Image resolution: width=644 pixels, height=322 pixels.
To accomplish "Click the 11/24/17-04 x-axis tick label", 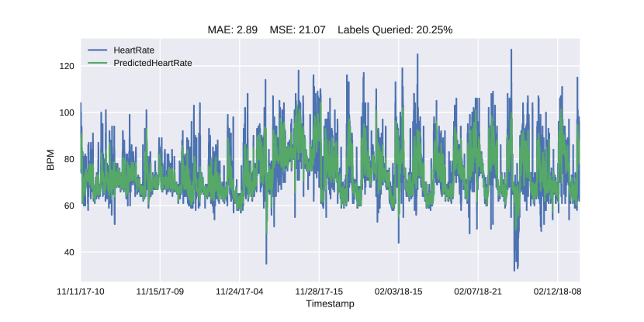I will (x=240, y=292).
